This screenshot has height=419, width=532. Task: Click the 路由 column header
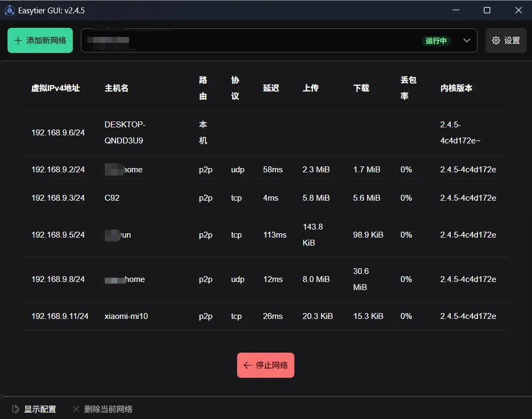[203, 88]
